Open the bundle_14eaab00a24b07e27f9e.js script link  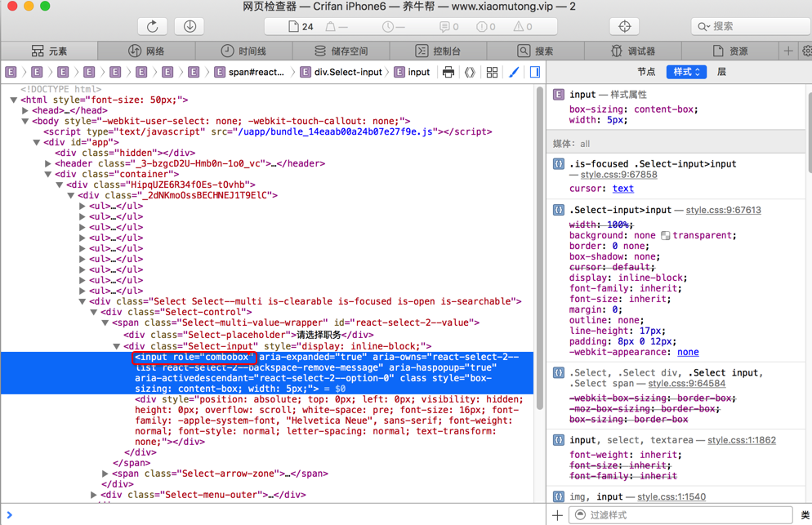[x=336, y=131]
